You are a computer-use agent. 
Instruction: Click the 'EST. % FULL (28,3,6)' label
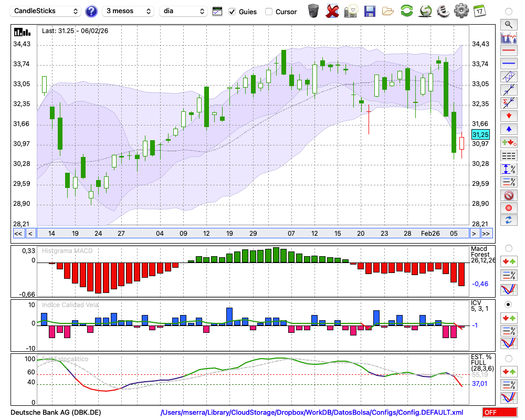[x=482, y=363]
